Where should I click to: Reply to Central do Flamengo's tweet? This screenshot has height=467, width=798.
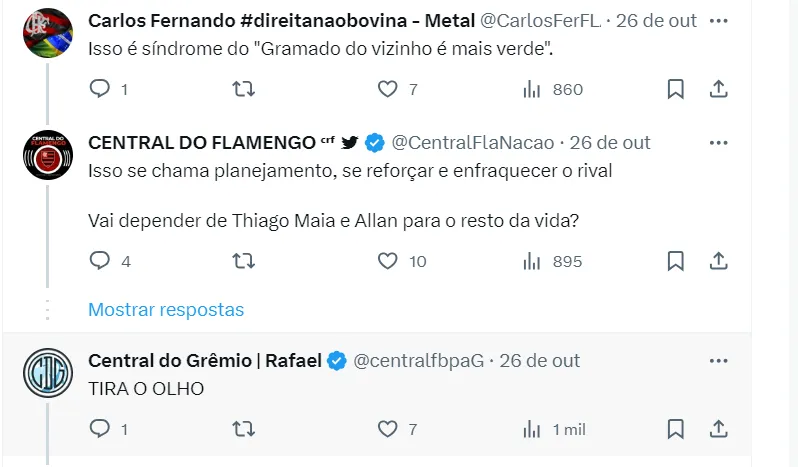tap(99, 261)
